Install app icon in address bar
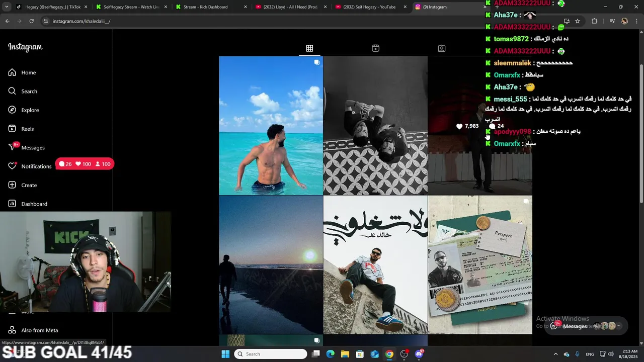644x362 pixels. coord(567,21)
